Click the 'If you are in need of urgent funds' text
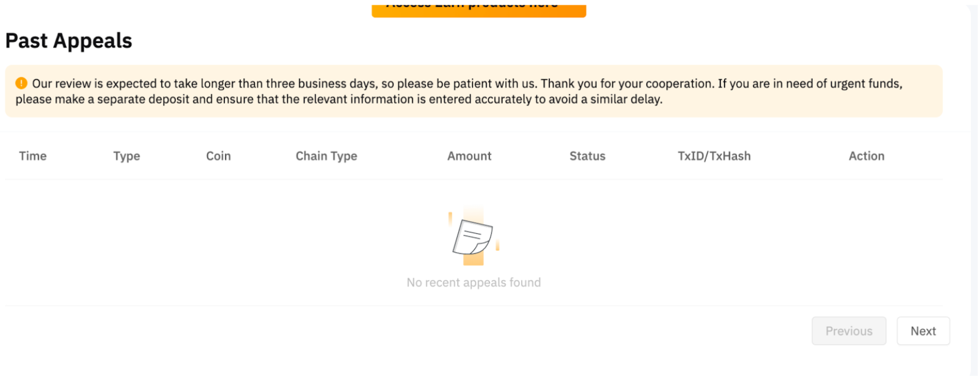 point(810,83)
